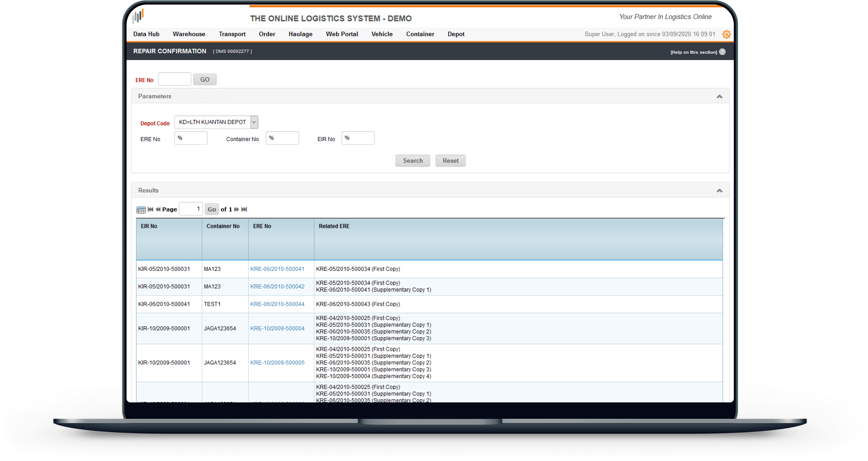The height and width of the screenshot is (461, 868).
Task: Click the Search button
Action: 412,161
